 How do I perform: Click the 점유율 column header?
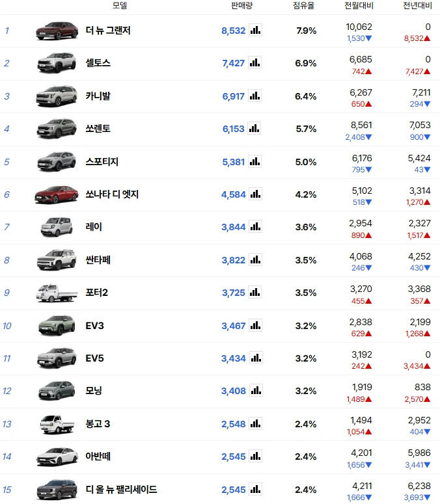click(x=303, y=5)
